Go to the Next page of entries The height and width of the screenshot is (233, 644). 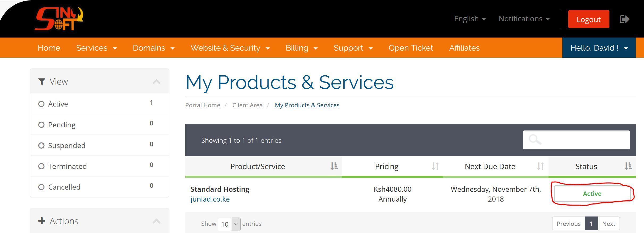(608, 224)
